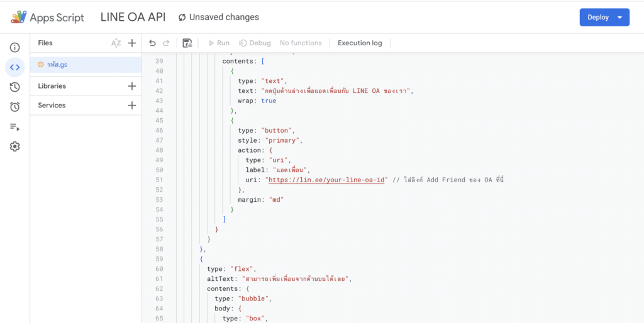Image resolution: width=644 pixels, height=323 pixels.
Task: Click the Redo arrow in toolbar
Action: (166, 43)
